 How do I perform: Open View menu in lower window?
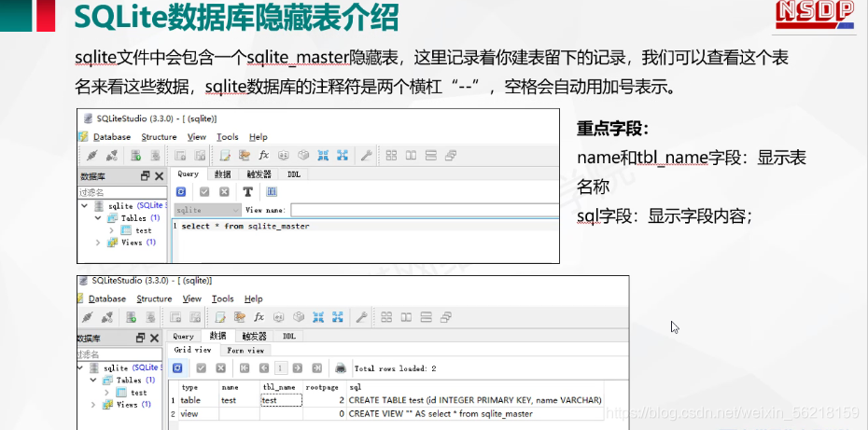click(192, 298)
